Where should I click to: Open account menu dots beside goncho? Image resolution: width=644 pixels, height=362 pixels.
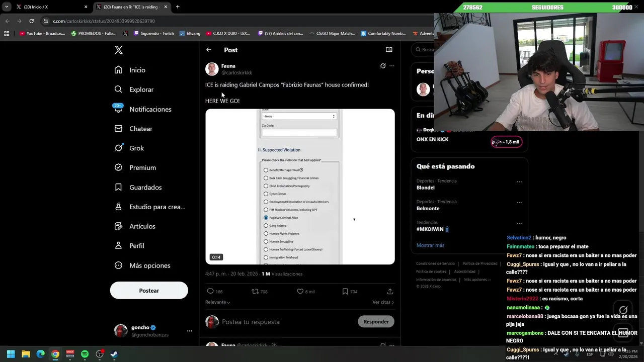(x=190, y=331)
